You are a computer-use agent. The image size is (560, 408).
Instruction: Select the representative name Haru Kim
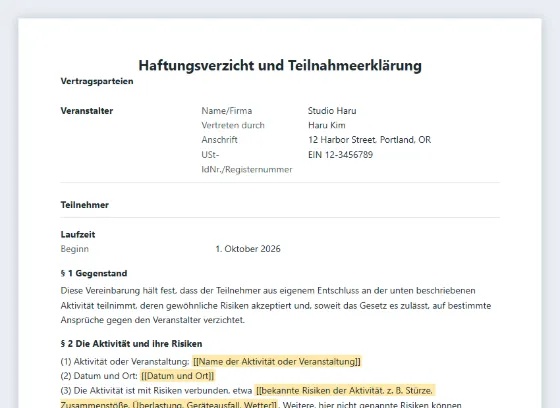(x=327, y=125)
